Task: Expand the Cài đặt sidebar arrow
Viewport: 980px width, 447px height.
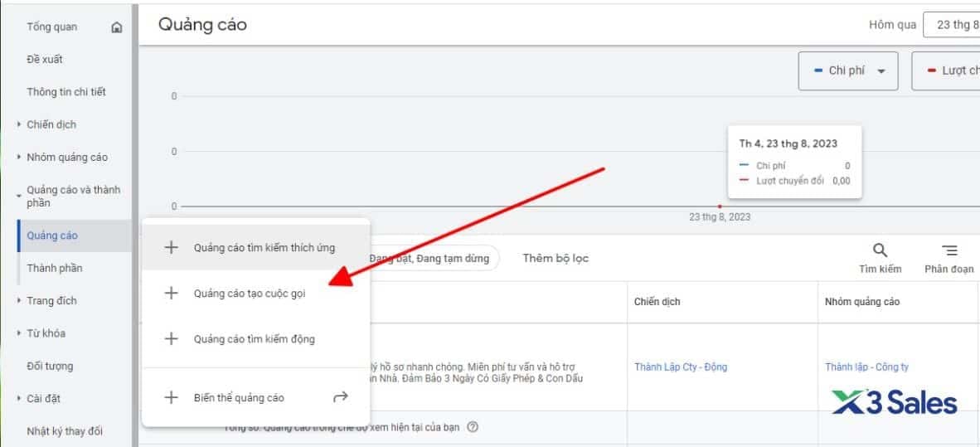Action: pos(19,398)
